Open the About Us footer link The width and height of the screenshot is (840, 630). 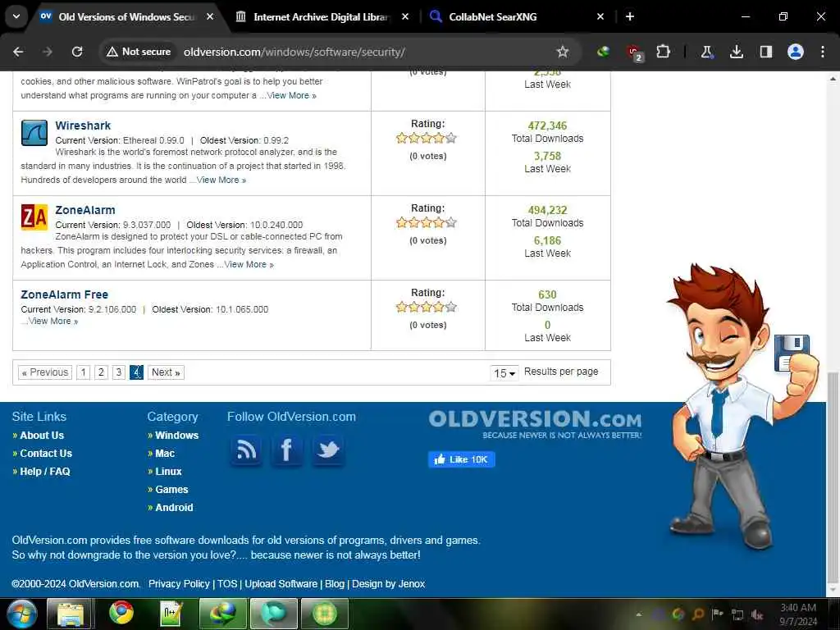click(x=42, y=436)
